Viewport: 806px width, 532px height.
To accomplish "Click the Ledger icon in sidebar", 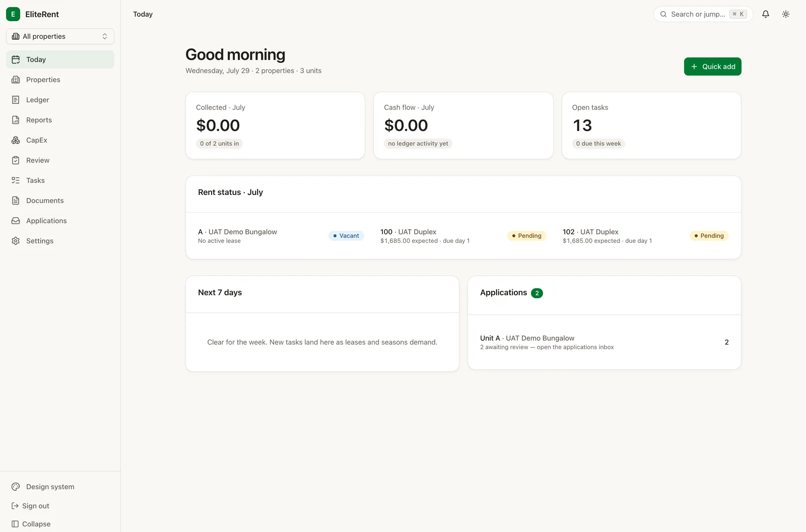I will pos(16,100).
